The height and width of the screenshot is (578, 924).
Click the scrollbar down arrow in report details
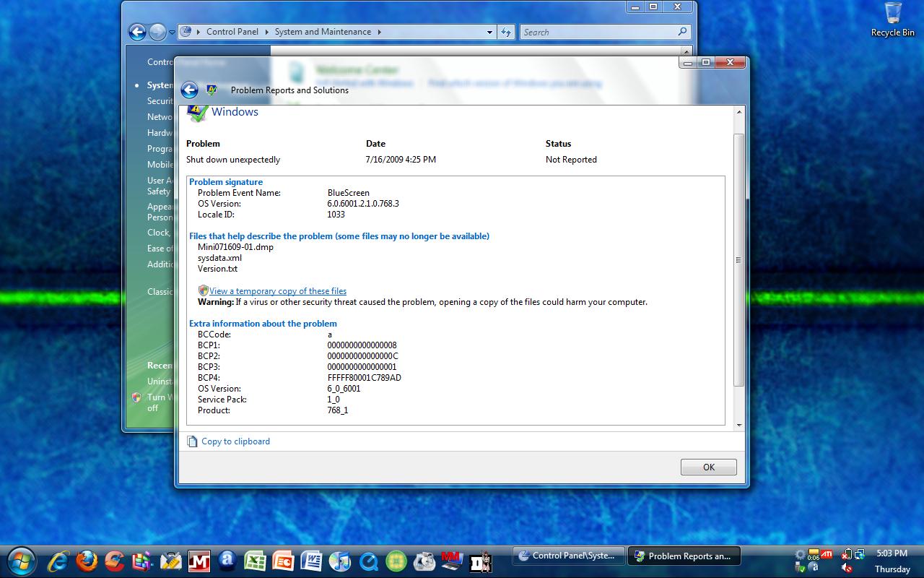coord(738,426)
